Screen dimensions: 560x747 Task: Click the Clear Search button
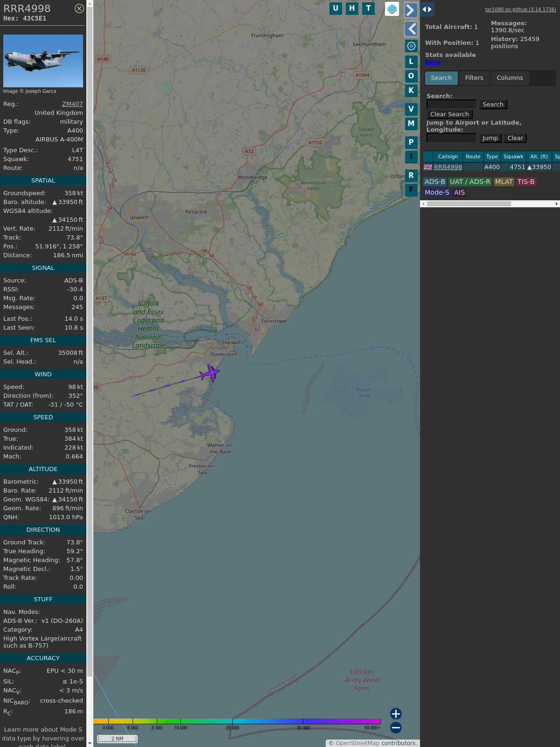coord(449,114)
